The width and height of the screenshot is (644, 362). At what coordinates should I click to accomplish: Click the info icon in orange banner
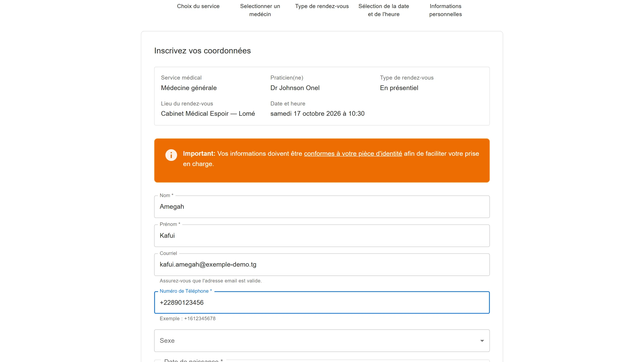coord(171,155)
